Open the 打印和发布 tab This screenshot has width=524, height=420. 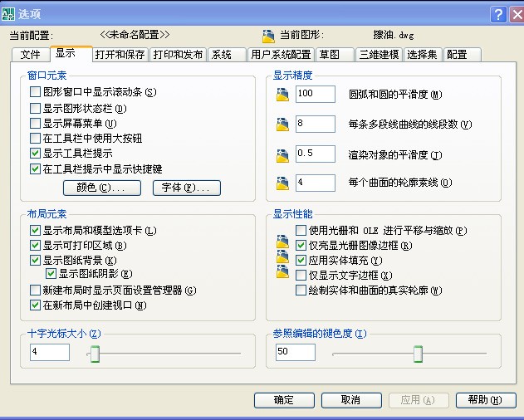pos(178,55)
